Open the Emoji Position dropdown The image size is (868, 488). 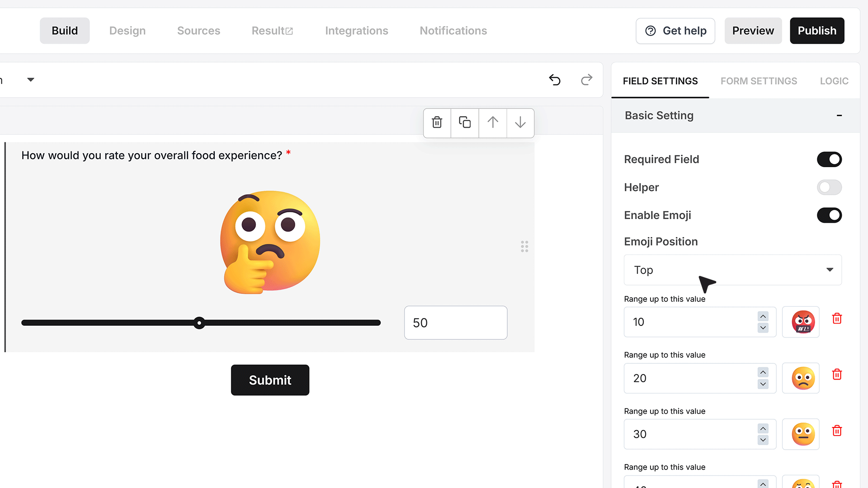pos(732,270)
